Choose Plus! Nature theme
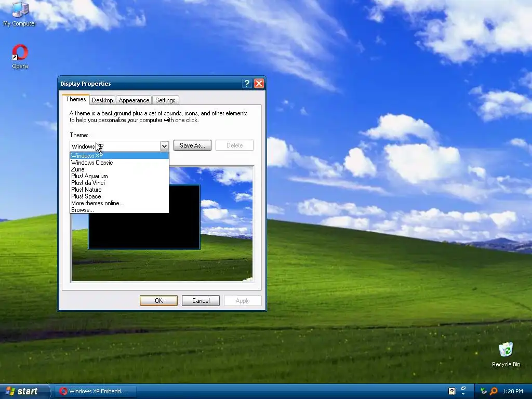This screenshot has width=532, height=399. tap(119, 190)
